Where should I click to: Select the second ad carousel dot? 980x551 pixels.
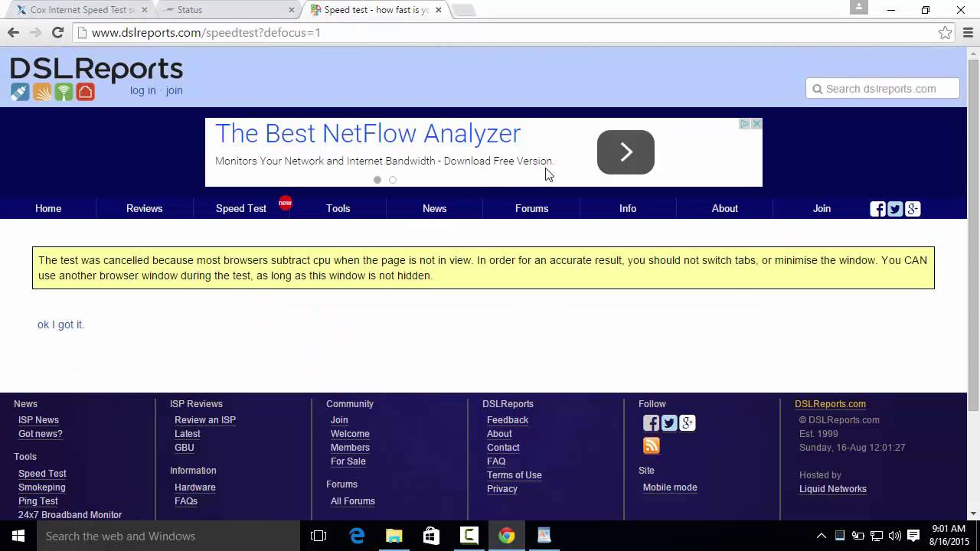click(x=393, y=180)
